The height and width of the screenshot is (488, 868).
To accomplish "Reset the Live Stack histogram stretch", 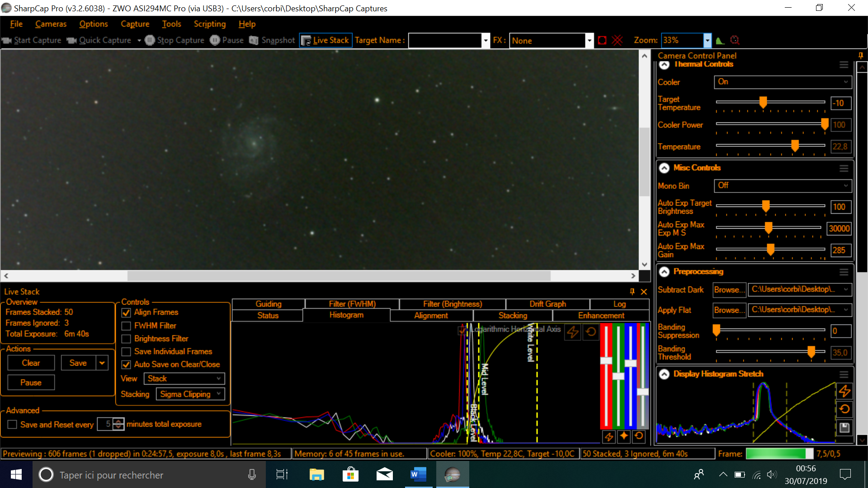I will pos(590,332).
